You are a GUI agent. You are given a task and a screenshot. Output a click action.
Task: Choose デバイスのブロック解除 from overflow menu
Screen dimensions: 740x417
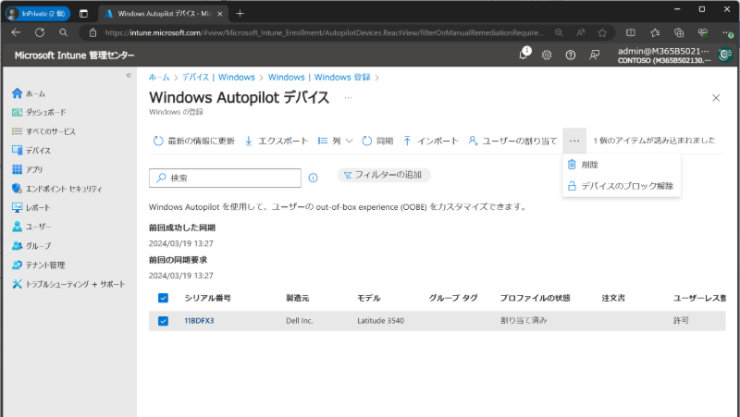click(622, 186)
